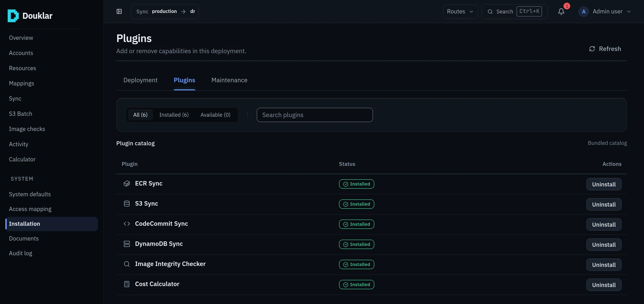Click the Cost Calculator Installed badge
The height and width of the screenshot is (304, 644).
[x=356, y=285]
